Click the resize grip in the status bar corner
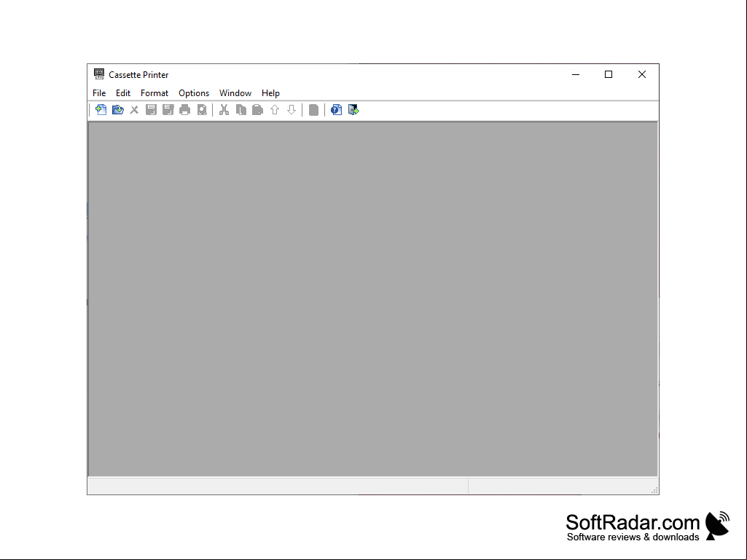 pyautogui.click(x=654, y=490)
